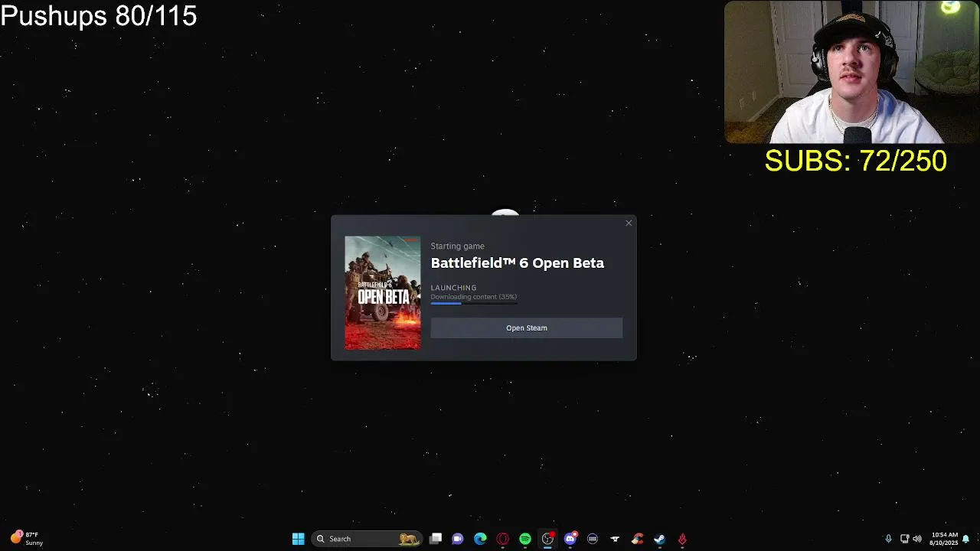
Task: Open Spotify from the taskbar
Action: pos(524,539)
